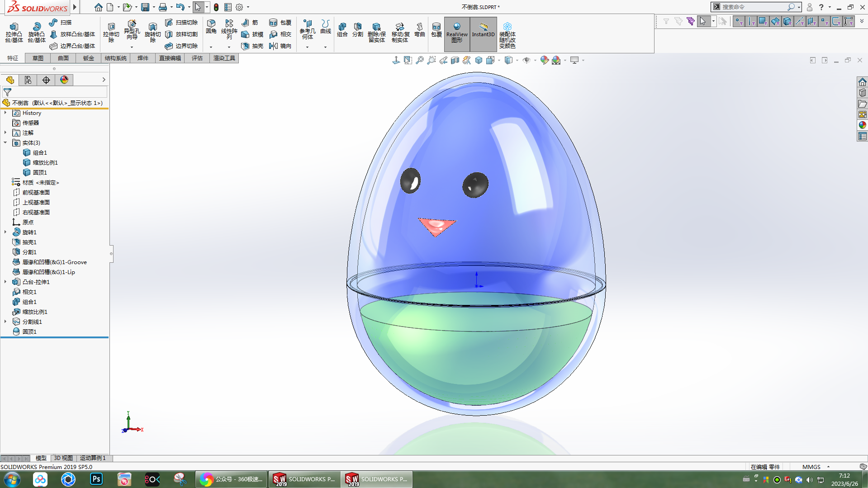The height and width of the screenshot is (488, 868).
Task: Select the 拉伸凸台/基体 extrude boss tool
Action: (14, 33)
